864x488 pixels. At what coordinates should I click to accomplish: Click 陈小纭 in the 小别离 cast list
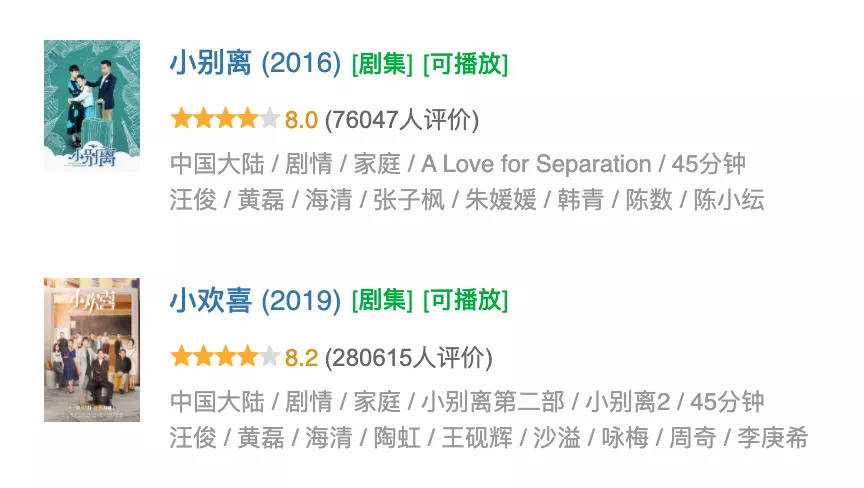729,200
